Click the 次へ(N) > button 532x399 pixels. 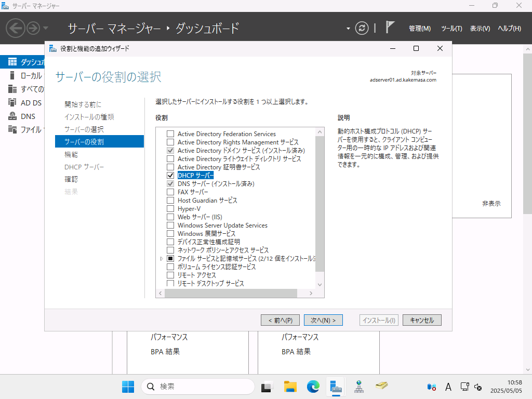(x=323, y=320)
